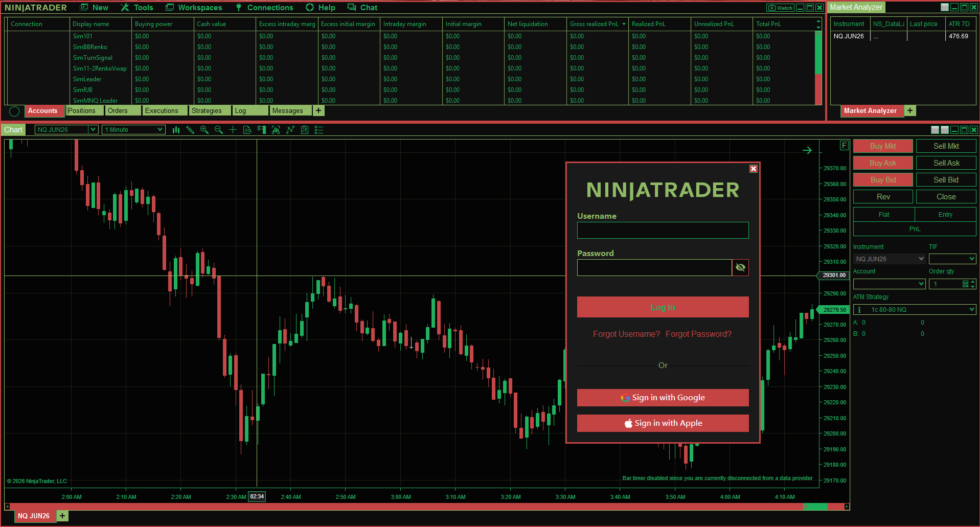Toggle password visibility eye icon
Screen dimensions: 980x527
[x=740, y=267]
